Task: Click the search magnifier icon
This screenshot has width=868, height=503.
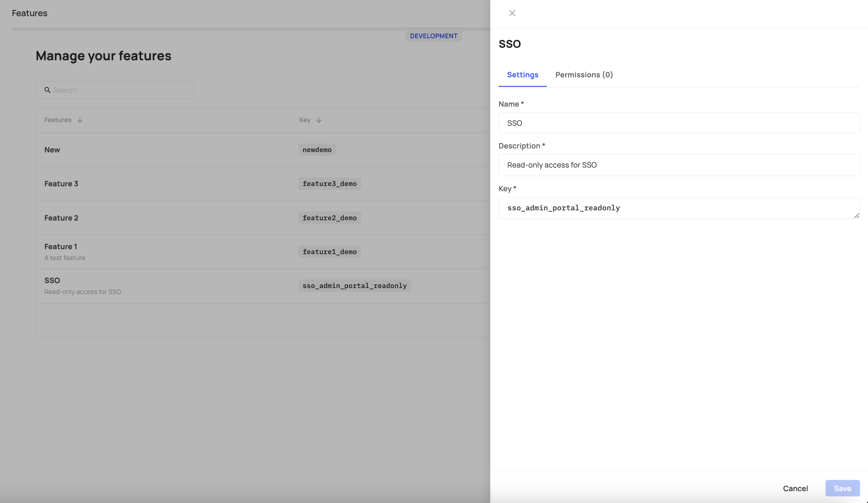Action: pyautogui.click(x=47, y=90)
